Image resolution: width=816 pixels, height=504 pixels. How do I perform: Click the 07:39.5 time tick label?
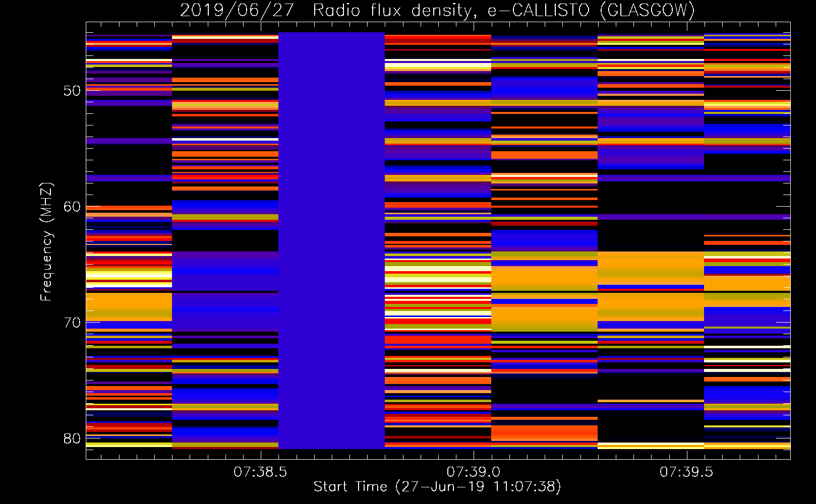686,472
